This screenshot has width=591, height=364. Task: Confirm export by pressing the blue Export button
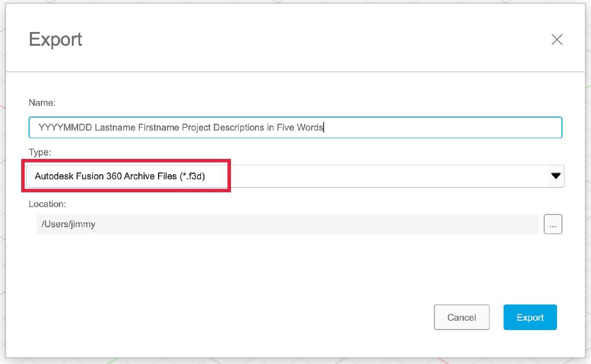pyautogui.click(x=530, y=317)
